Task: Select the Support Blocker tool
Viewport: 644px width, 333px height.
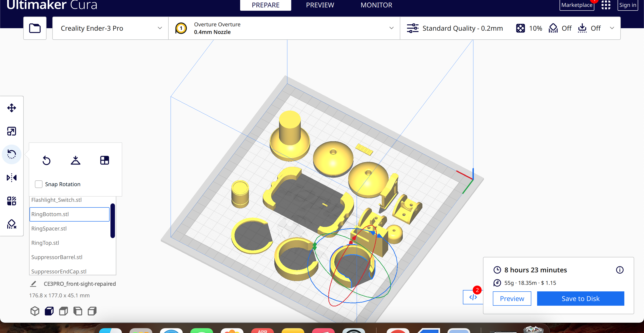Action: click(x=11, y=224)
